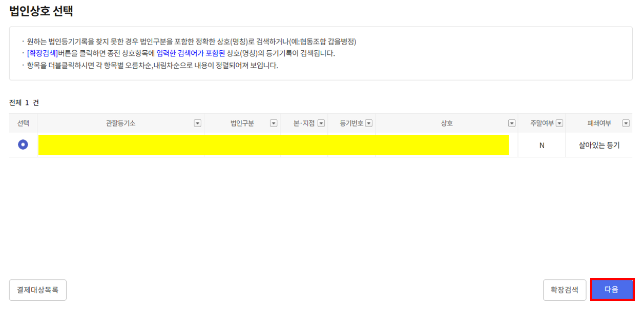Open the 상호 column dropdown arrow
The height and width of the screenshot is (310, 644).
click(511, 123)
